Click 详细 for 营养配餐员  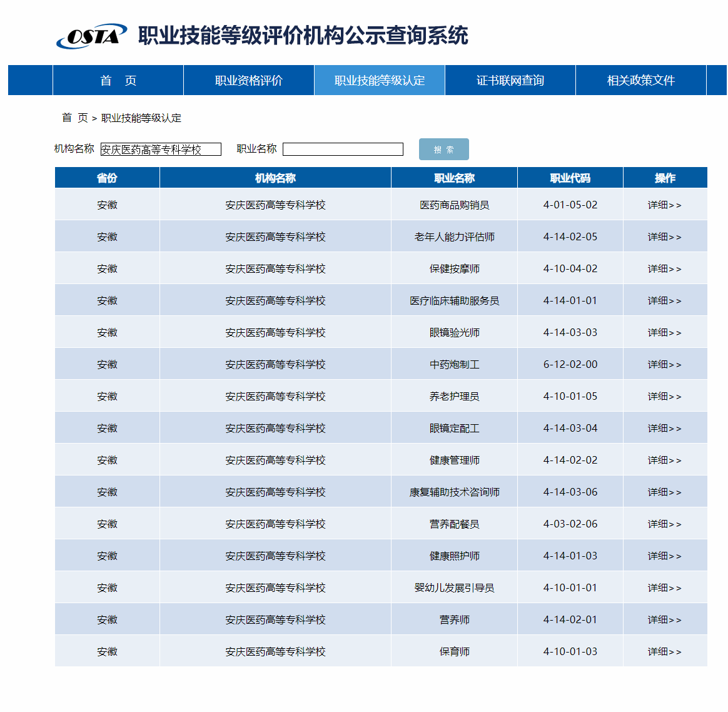click(x=664, y=524)
